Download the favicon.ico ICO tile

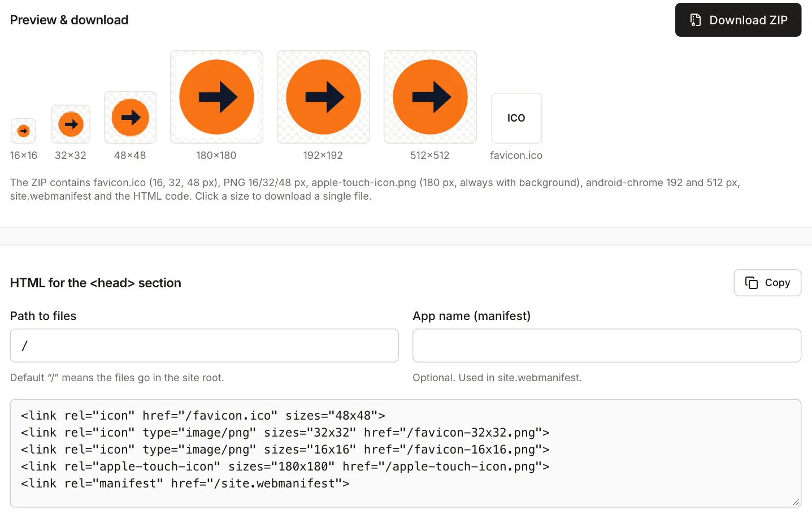point(516,118)
